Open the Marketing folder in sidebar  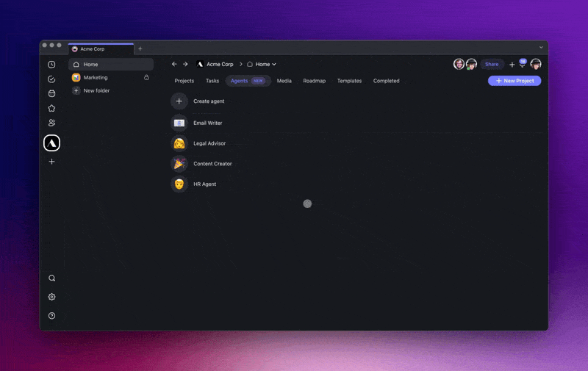click(x=96, y=77)
